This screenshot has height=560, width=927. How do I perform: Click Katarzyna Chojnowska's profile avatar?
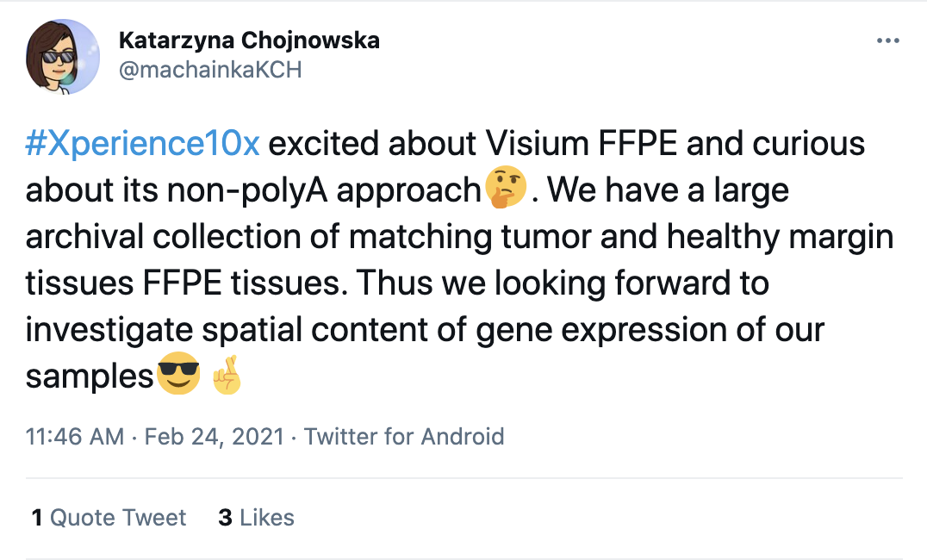pos(63,57)
